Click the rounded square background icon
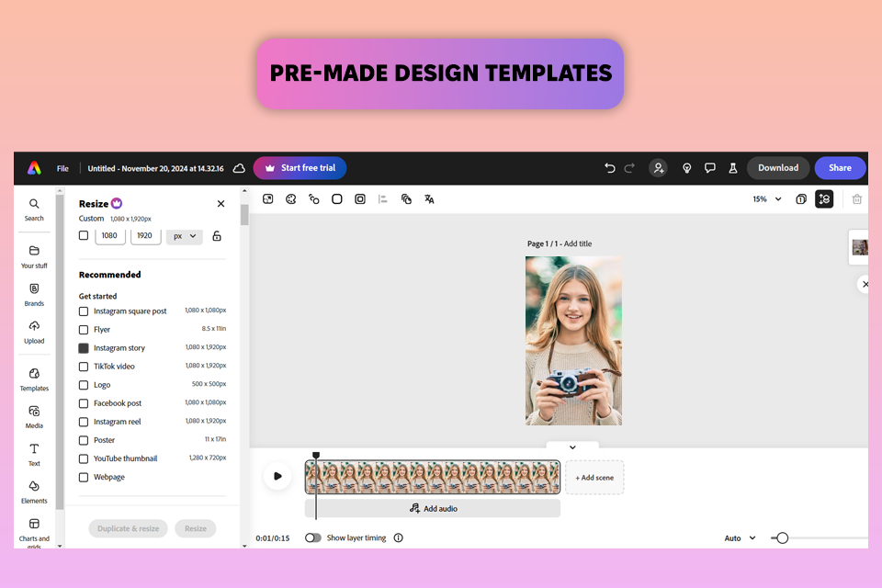Image resolution: width=882 pixels, height=588 pixels. point(337,199)
